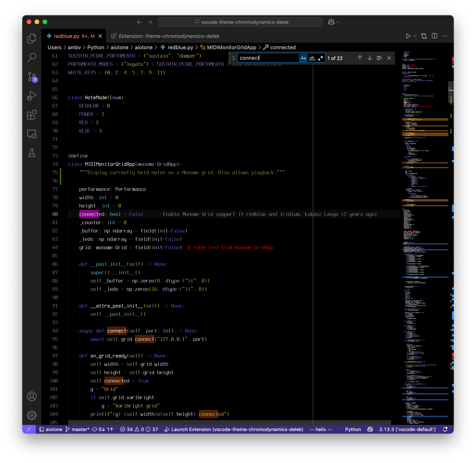Click into the find input containing connect
This screenshot has height=463, width=476.
point(268,58)
